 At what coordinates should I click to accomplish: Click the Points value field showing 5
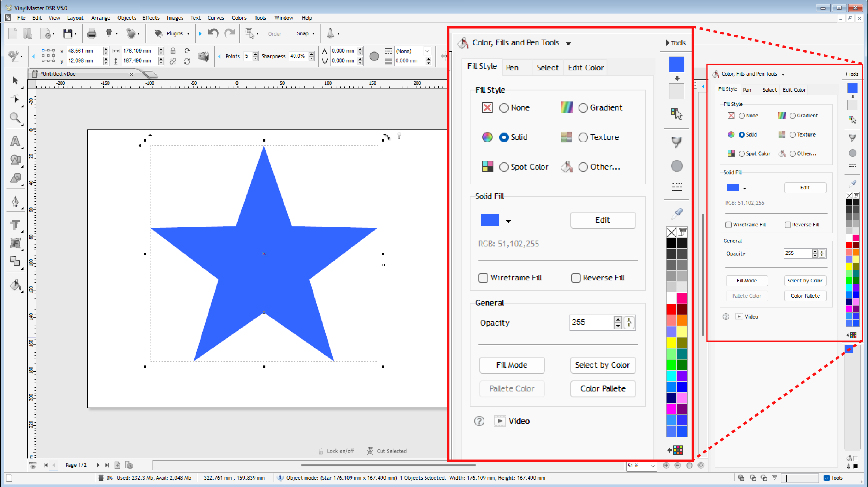pos(248,56)
